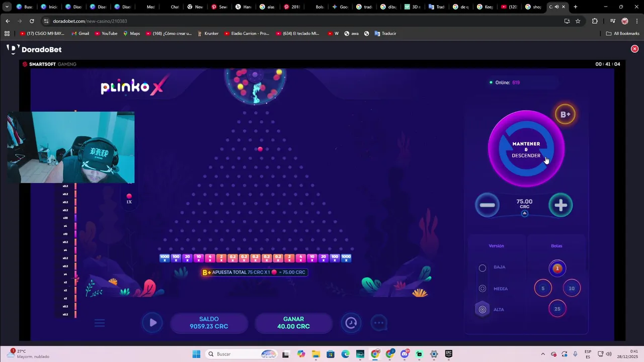
Task: Open the Krunker bookmark
Action: (x=208, y=33)
